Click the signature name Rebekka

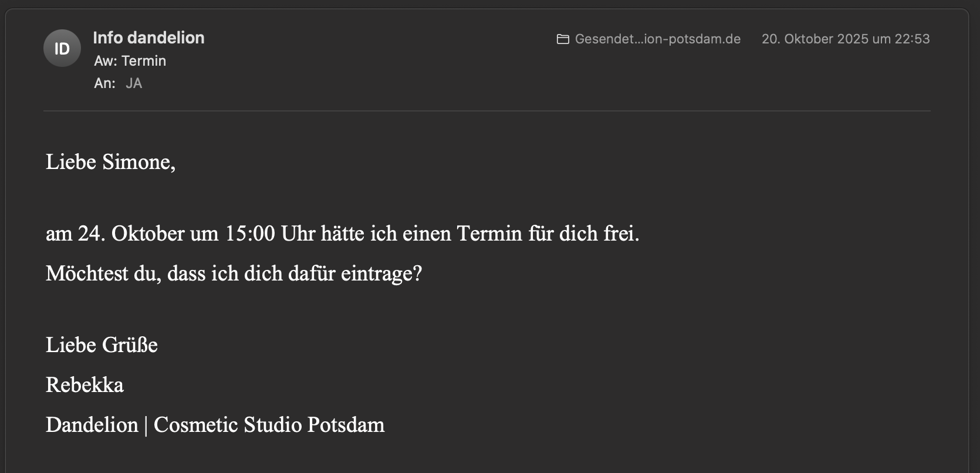(x=85, y=385)
